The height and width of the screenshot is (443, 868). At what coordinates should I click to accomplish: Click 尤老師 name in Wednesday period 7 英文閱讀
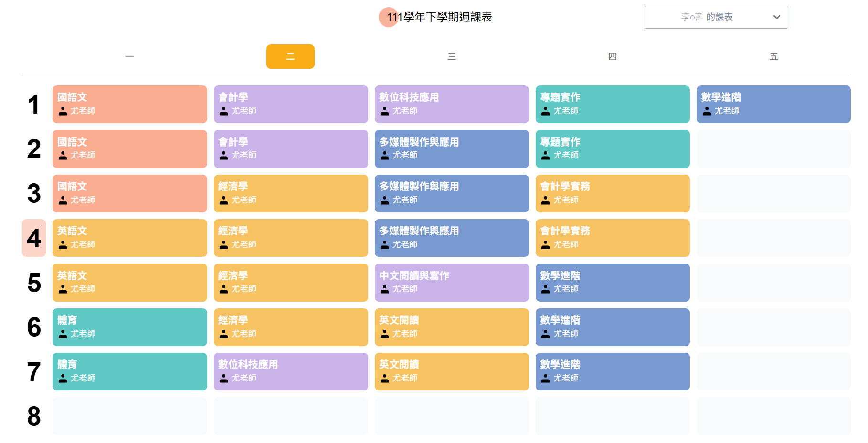coord(405,378)
